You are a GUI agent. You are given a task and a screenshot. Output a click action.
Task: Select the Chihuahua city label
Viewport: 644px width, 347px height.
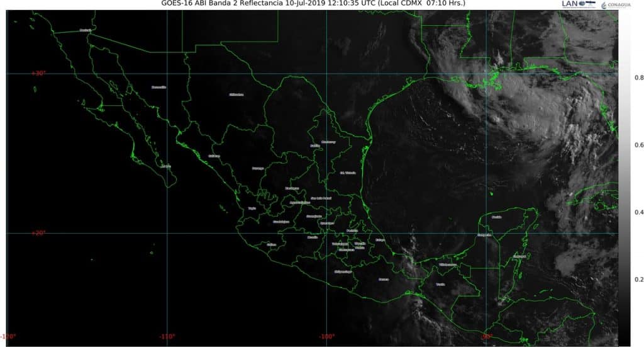click(236, 94)
